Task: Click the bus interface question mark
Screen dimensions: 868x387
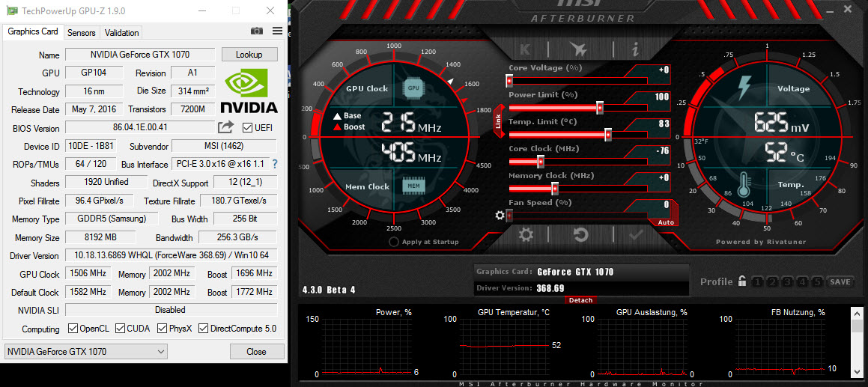Action: point(275,165)
